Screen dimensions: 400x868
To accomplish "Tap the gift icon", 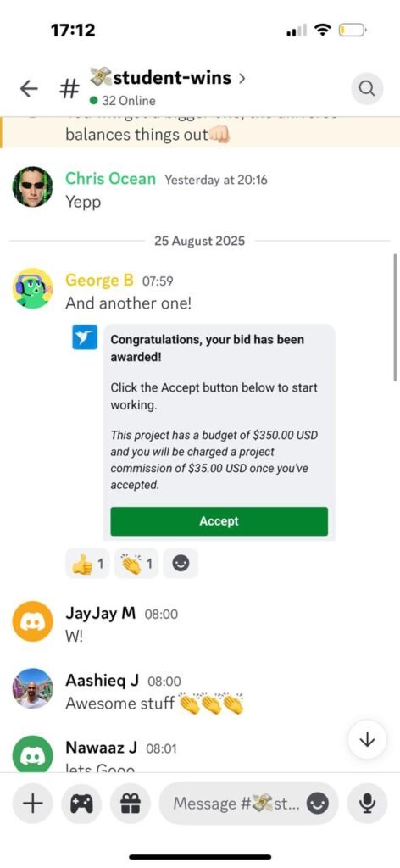I will point(131,804).
